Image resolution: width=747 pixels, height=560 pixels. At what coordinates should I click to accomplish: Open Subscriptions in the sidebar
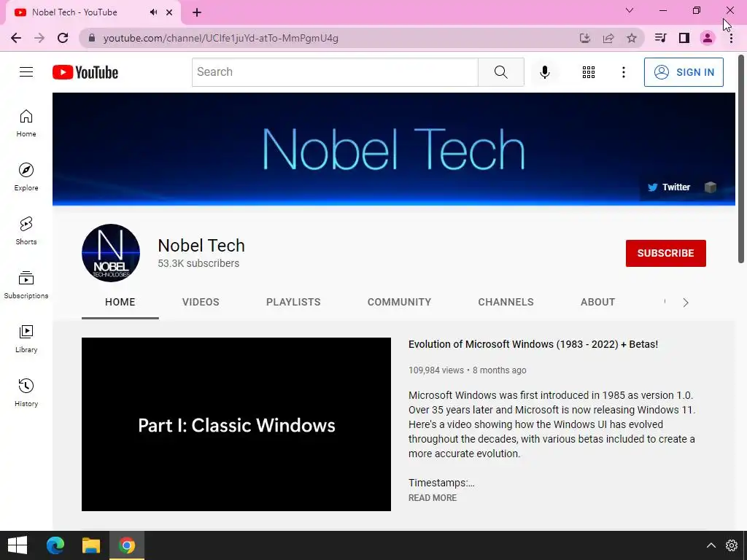point(26,285)
